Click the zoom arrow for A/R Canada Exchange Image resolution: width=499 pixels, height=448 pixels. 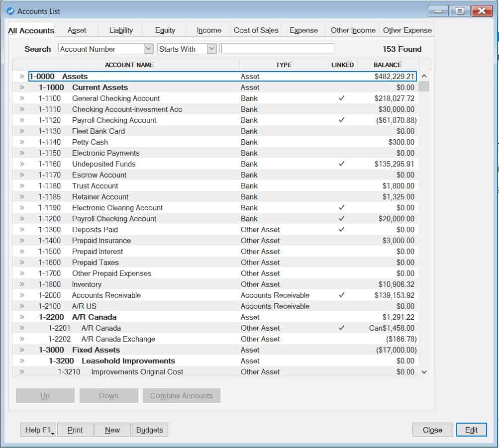coord(21,339)
